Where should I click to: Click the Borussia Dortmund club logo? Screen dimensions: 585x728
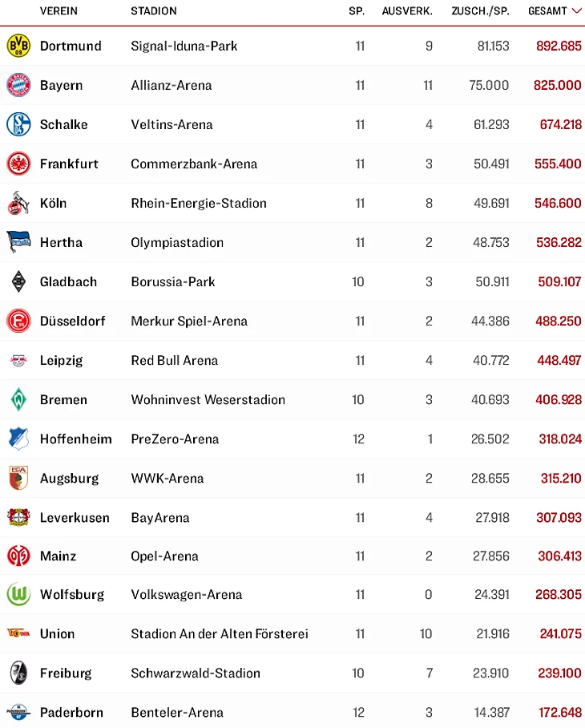pos(18,46)
